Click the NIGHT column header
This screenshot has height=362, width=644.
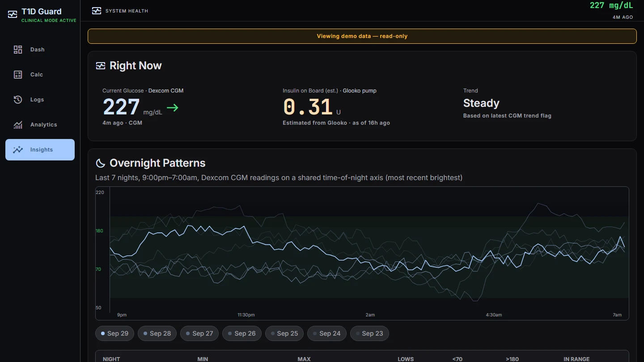(111, 359)
